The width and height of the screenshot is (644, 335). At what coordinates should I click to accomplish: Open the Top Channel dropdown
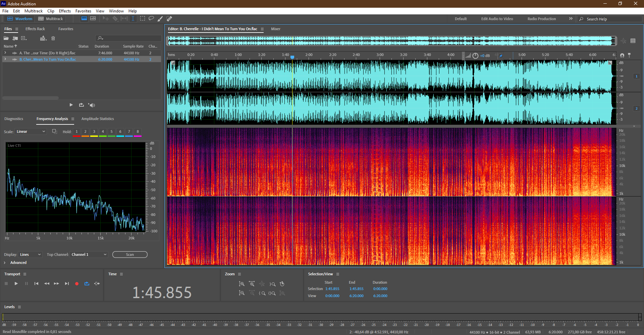(x=89, y=255)
